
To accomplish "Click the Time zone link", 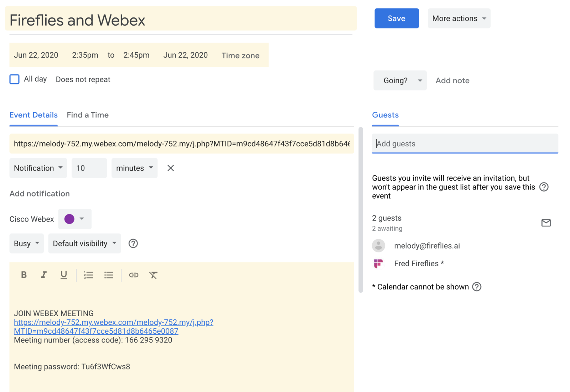I will (240, 56).
